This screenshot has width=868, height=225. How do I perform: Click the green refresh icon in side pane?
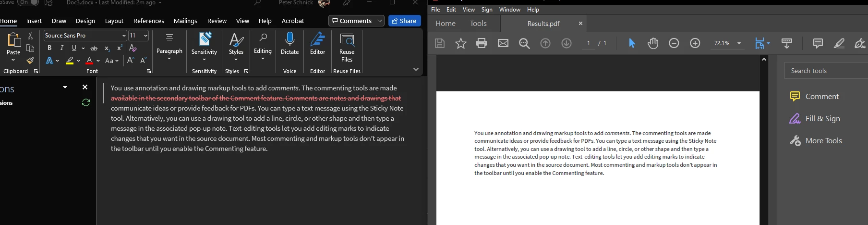coord(86,102)
